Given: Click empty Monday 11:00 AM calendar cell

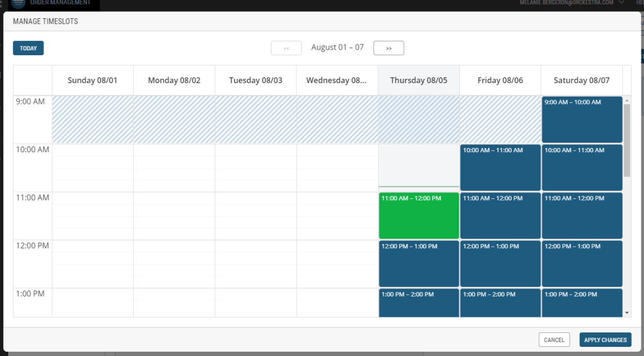Looking at the screenshot, I should 174,216.
